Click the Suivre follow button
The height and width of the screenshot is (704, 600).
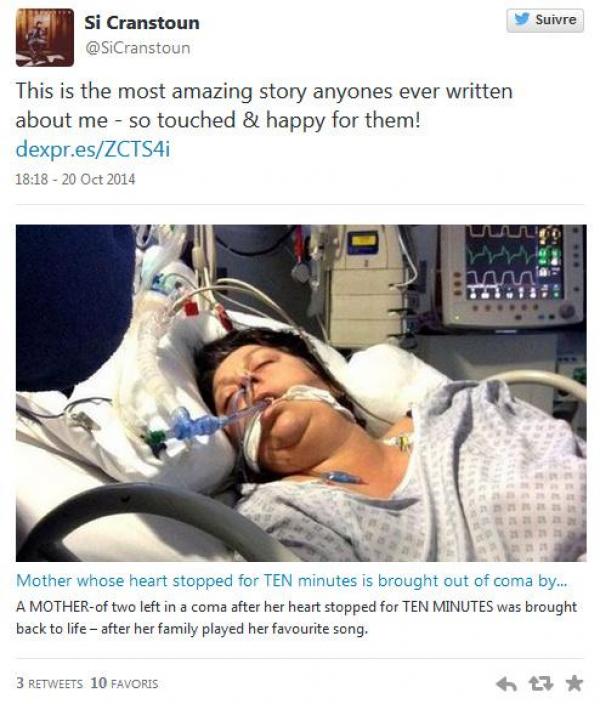tap(545, 20)
